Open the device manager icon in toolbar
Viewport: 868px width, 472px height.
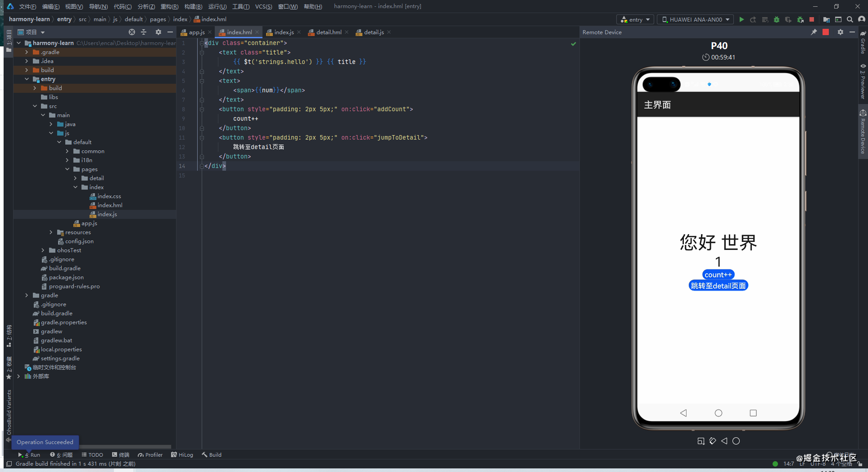point(838,19)
